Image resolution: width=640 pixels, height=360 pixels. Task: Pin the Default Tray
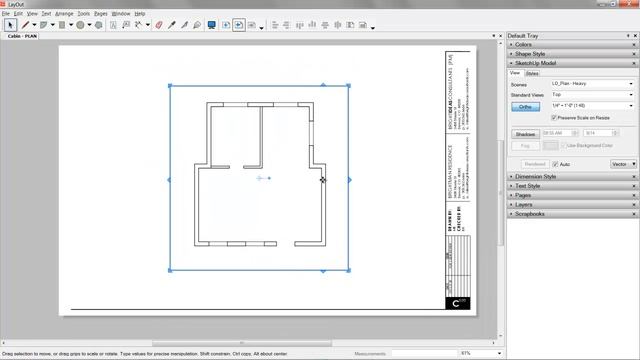pyautogui.click(x=628, y=36)
